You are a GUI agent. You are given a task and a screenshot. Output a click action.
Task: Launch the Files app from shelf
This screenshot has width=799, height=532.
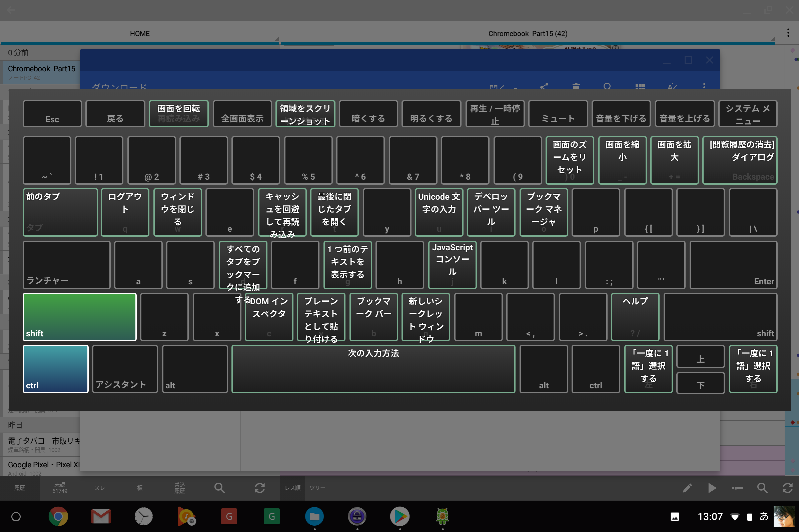tap(314, 516)
